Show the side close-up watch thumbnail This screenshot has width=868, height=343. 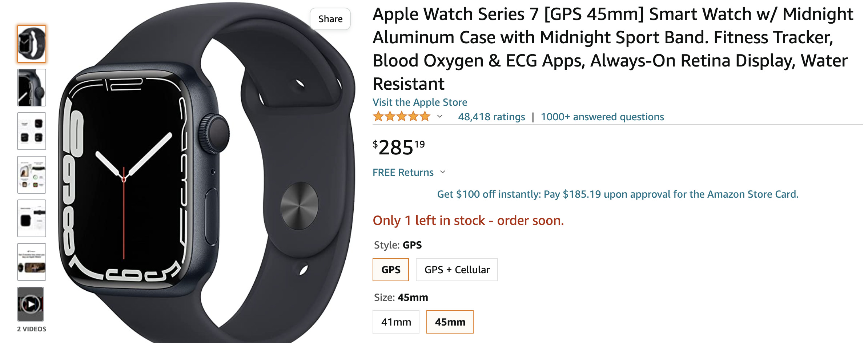click(32, 88)
